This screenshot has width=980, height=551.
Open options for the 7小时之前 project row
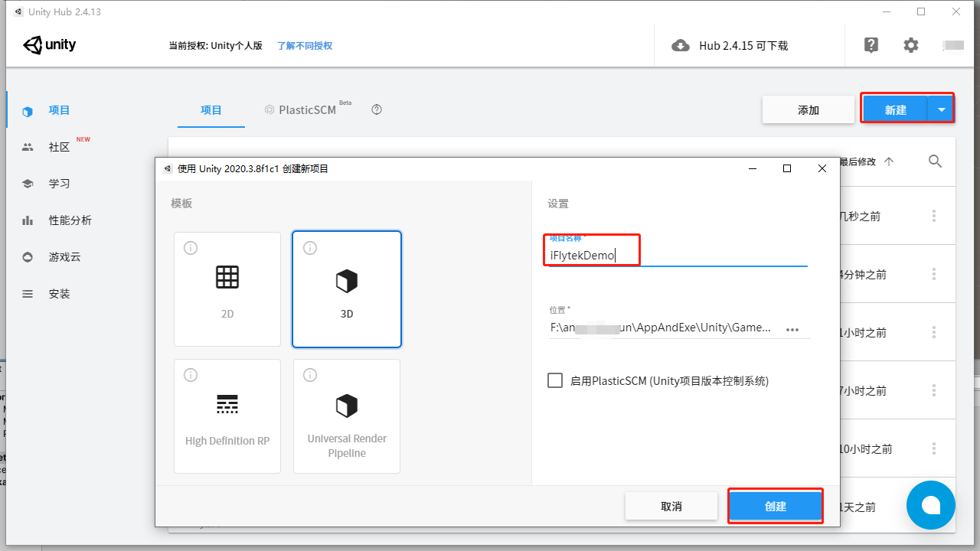click(934, 391)
